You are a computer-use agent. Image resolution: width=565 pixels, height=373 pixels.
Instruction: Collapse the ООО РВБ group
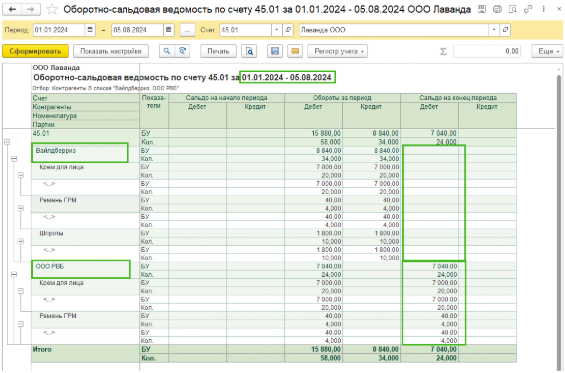14,275
